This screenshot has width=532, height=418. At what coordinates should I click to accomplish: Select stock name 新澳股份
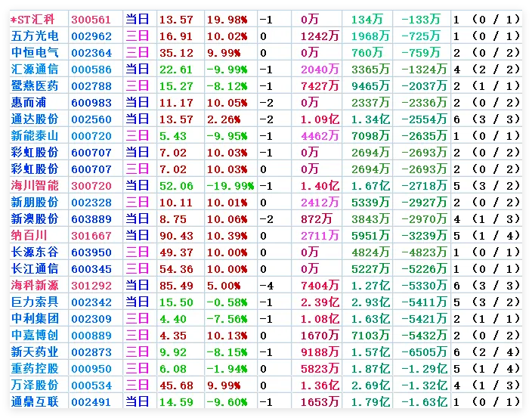(x=35, y=219)
